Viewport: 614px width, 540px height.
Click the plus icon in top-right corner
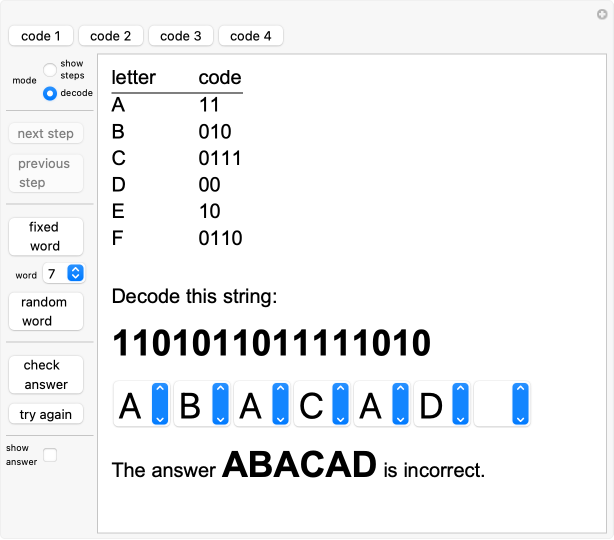(x=602, y=13)
